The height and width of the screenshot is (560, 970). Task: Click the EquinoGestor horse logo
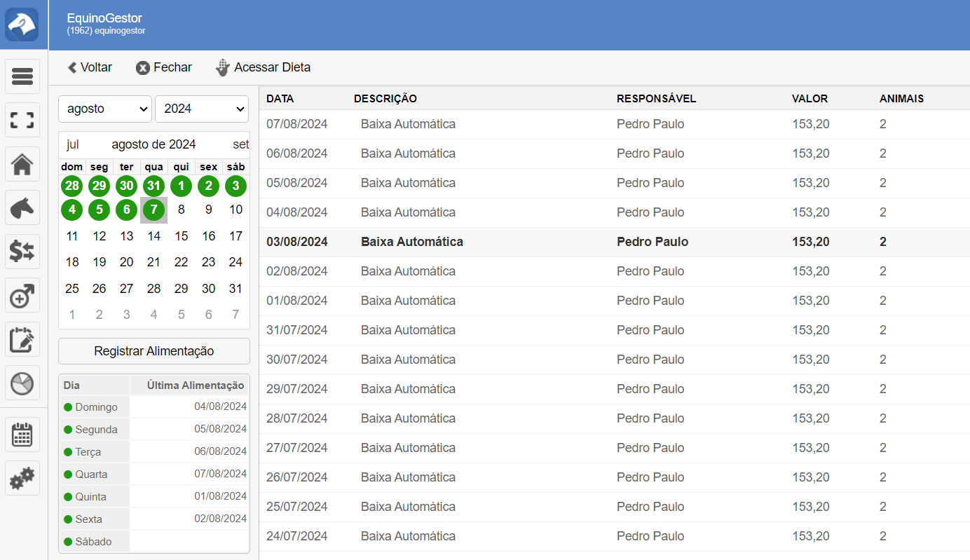(x=22, y=25)
